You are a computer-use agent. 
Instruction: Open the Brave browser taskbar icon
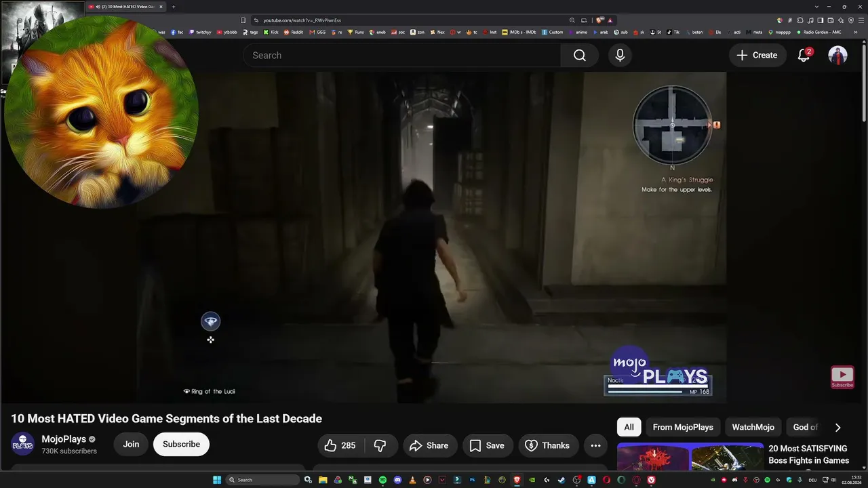point(517,480)
